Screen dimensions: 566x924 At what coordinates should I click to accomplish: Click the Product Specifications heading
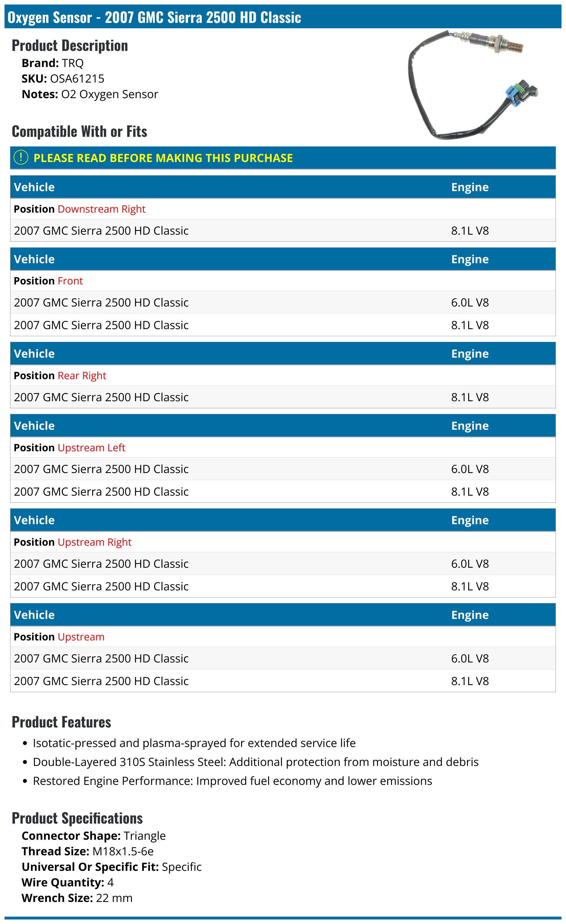click(x=77, y=819)
